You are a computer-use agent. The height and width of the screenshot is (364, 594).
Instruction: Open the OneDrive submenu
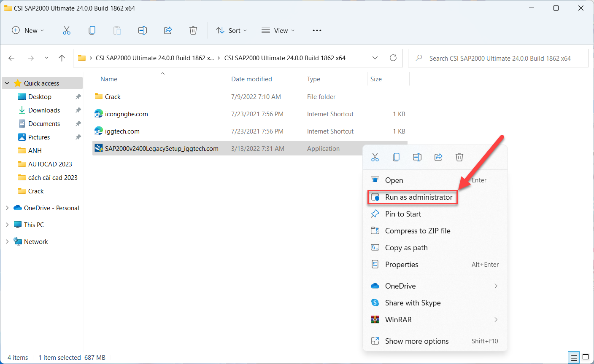pyautogui.click(x=435, y=286)
